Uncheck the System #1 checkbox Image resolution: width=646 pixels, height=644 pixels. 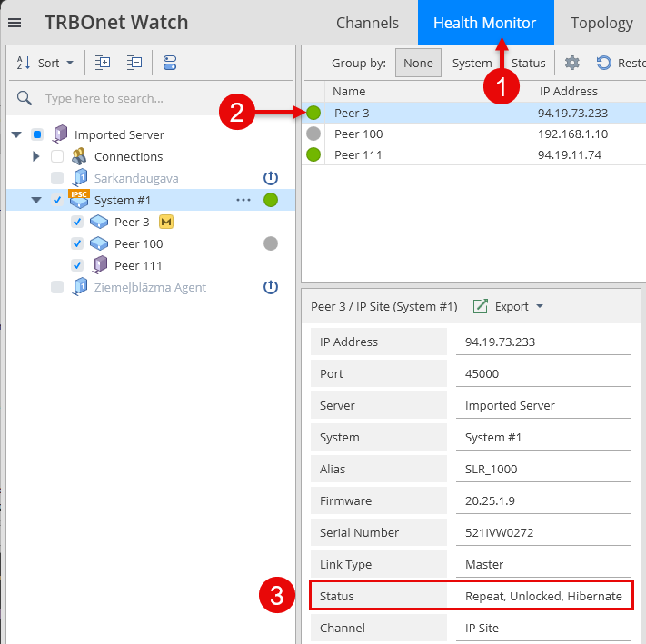coord(57,200)
